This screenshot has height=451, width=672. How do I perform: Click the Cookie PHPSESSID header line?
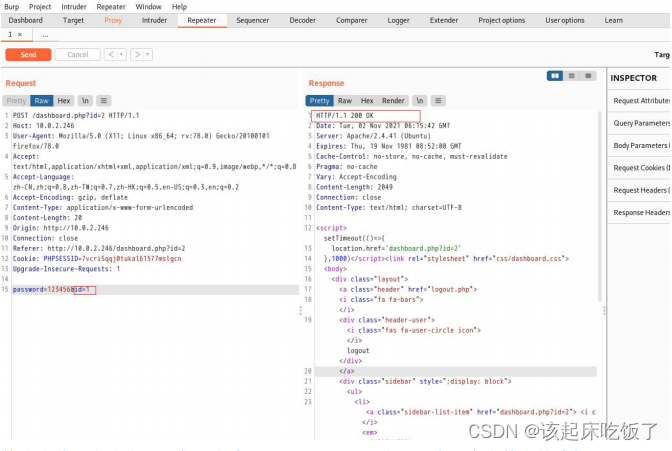click(x=97, y=259)
